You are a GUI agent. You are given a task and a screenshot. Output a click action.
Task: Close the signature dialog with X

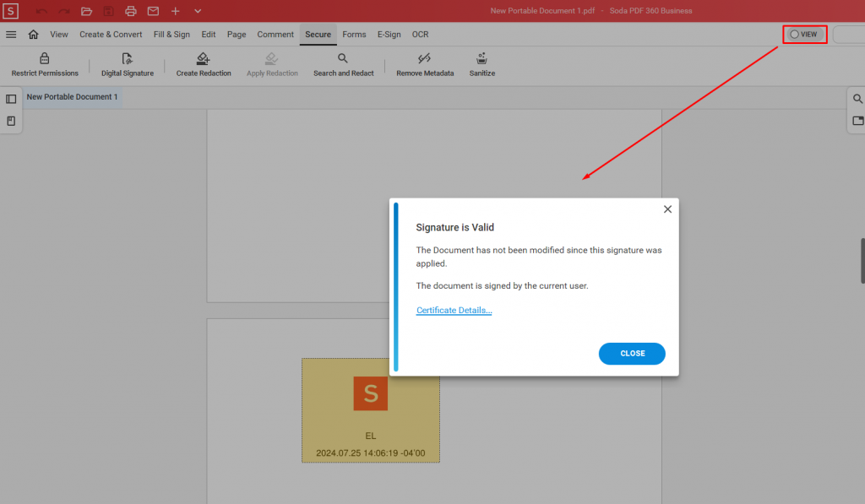point(667,209)
